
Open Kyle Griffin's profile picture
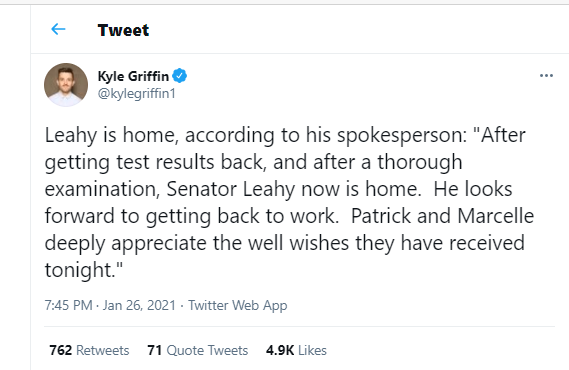click(x=66, y=85)
